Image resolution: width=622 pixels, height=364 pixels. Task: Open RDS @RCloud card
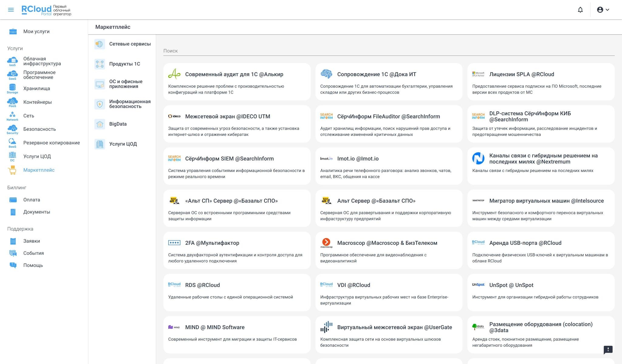click(x=237, y=292)
